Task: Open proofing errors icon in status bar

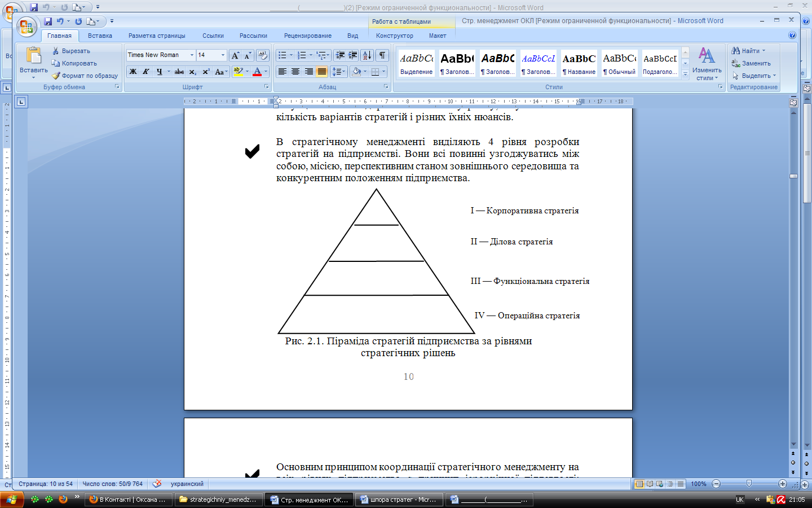Action: 157,484
